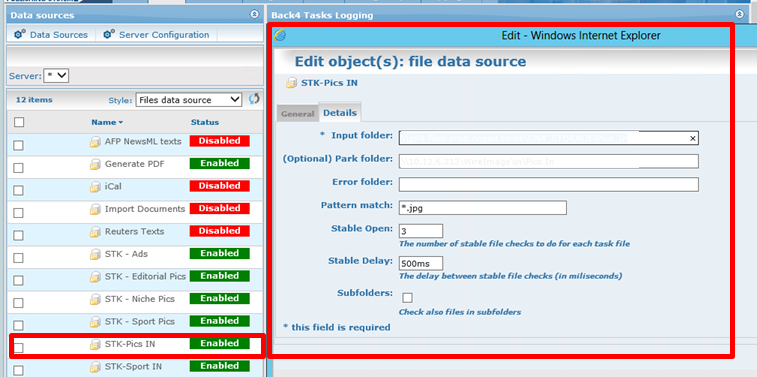
Task: Click the refresh list icon
Action: point(254,99)
